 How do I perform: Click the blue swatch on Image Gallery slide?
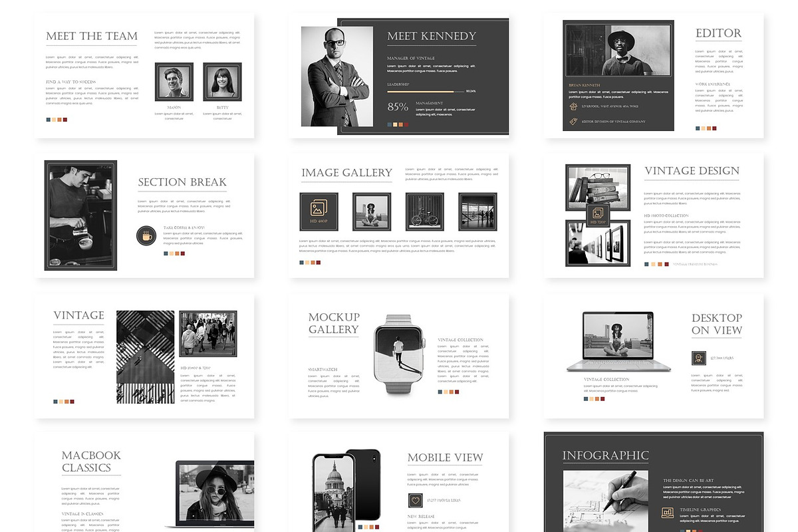[x=301, y=263]
